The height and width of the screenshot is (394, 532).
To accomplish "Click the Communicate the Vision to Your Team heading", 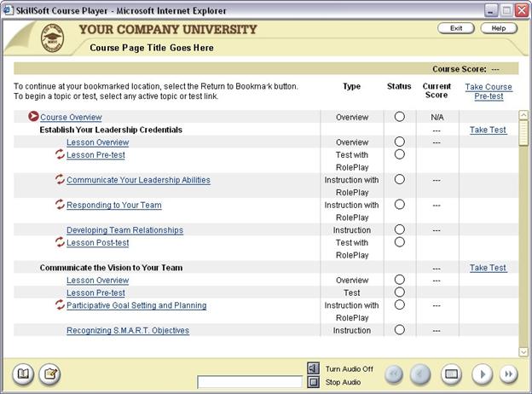I will pyautogui.click(x=111, y=268).
